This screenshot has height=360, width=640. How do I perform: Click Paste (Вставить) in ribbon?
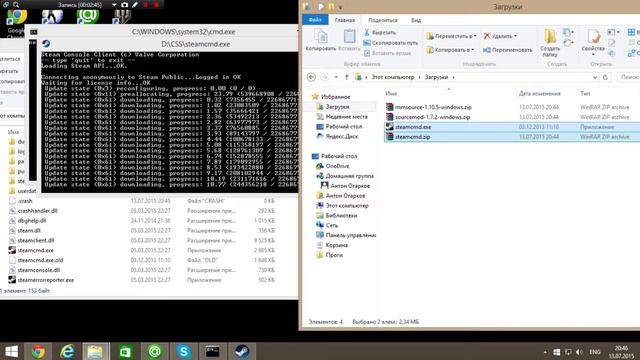(x=349, y=40)
